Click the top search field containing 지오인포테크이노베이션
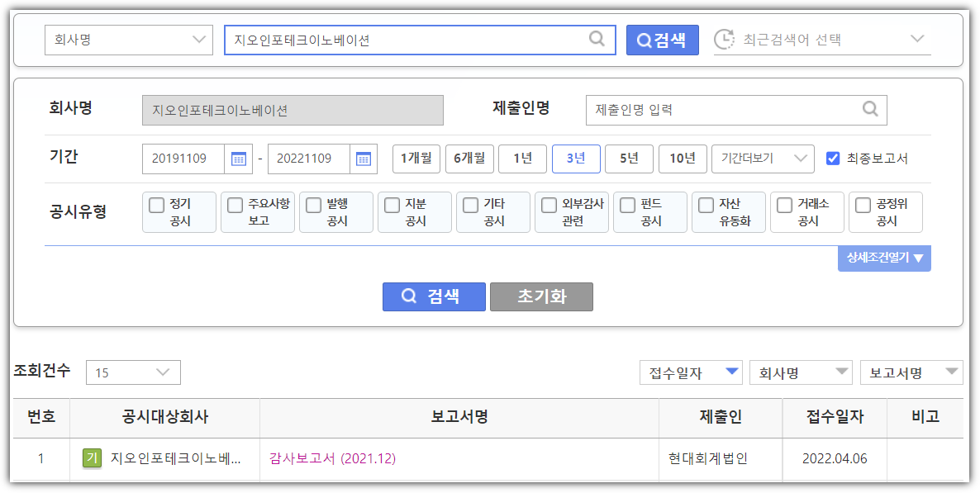 click(x=420, y=40)
